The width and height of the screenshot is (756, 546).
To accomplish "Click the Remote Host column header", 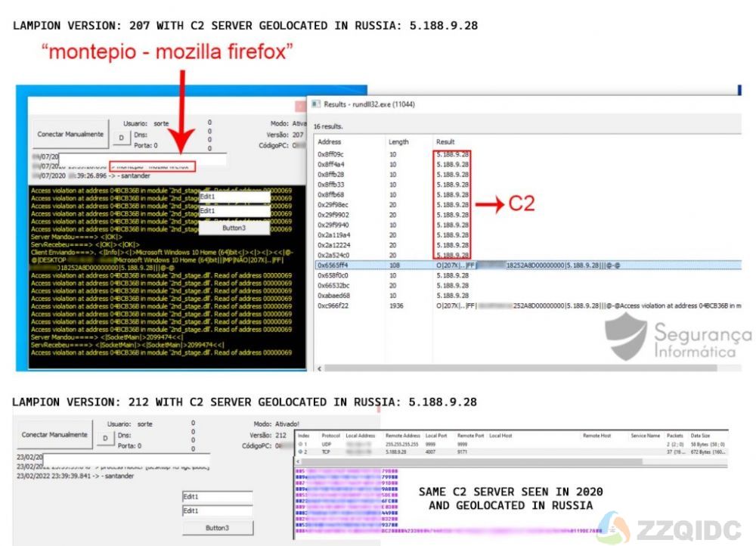I will [x=597, y=436].
